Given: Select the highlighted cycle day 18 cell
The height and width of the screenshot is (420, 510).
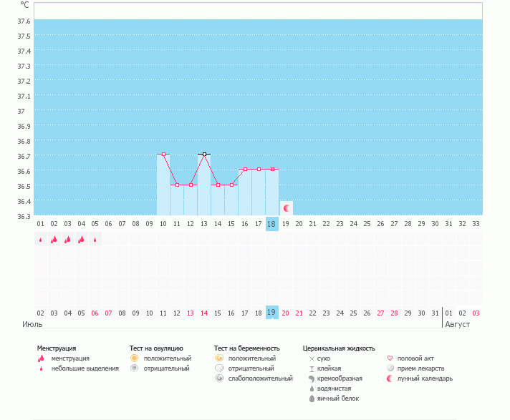Looking at the screenshot, I should point(271,223).
